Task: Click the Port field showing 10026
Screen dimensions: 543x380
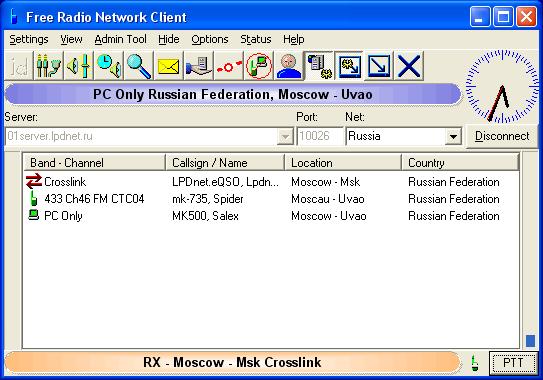Action: click(x=320, y=136)
